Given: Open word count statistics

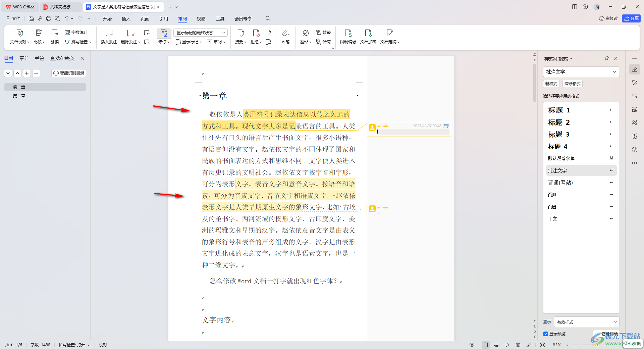Looking at the screenshot, I should click(x=76, y=33).
